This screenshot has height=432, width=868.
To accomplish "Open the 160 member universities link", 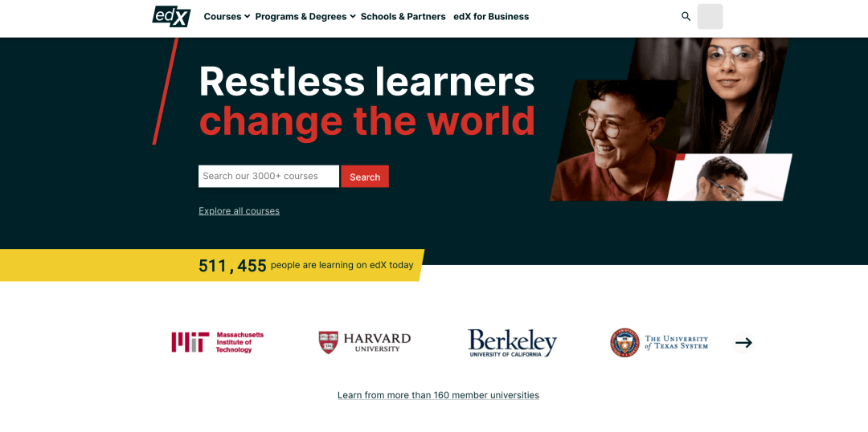I will pos(438,395).
